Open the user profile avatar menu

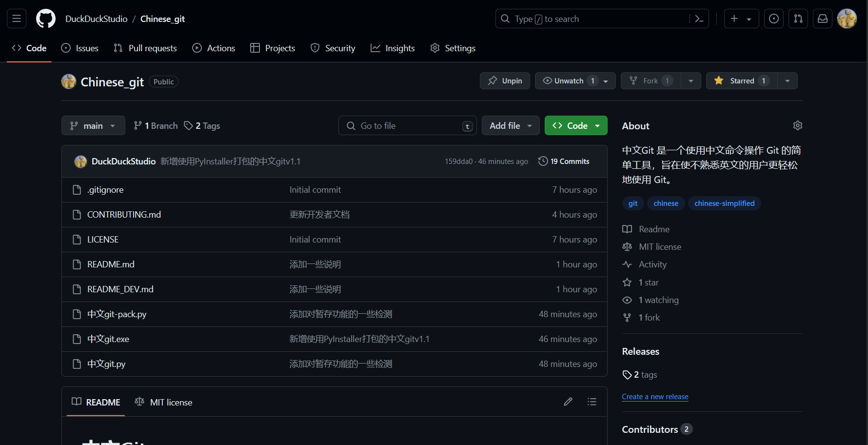847,19
